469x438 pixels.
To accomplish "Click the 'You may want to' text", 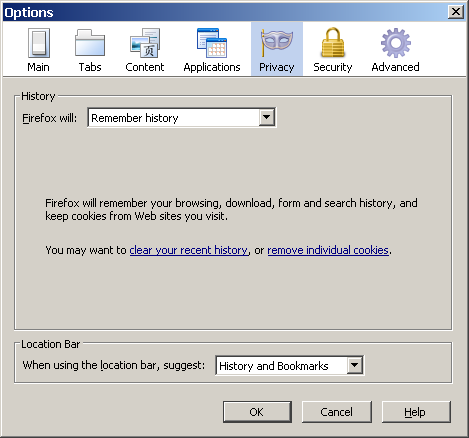I will click(x=86, y=250).
